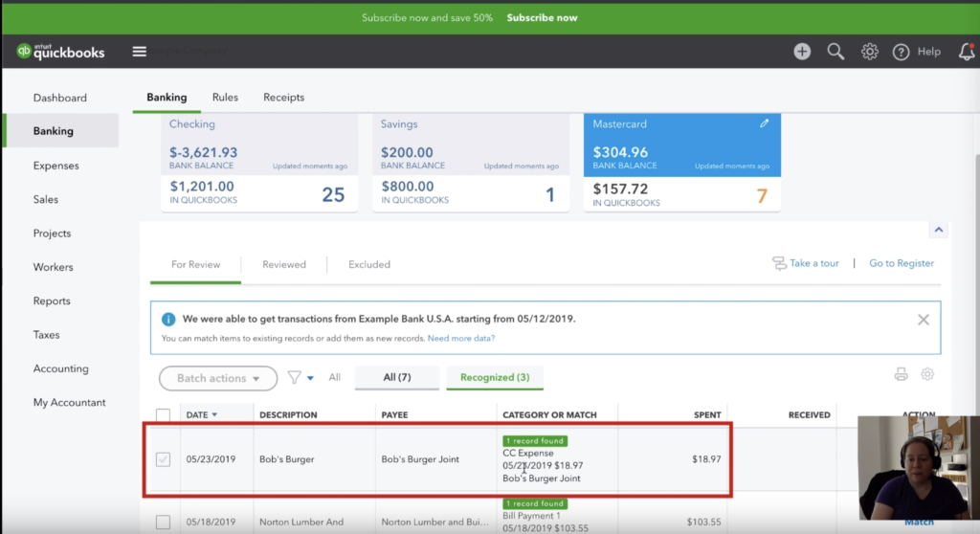Image resolution: width=980 pixels, height=534 pixels.
Task: Click the Norton Lumber And description cell
Action: [301, 523]
